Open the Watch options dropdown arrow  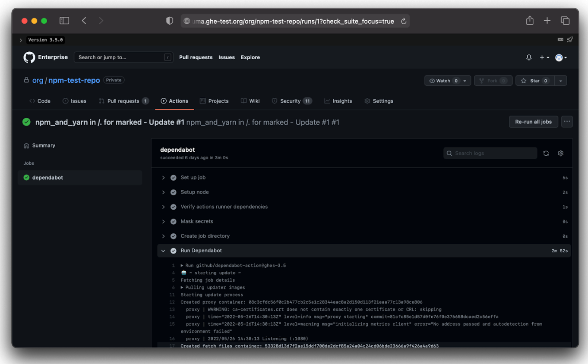click(465, 81)
